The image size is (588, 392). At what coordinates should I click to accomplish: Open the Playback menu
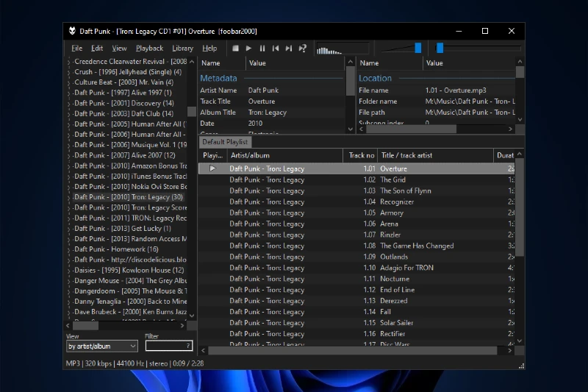point(150,49)
